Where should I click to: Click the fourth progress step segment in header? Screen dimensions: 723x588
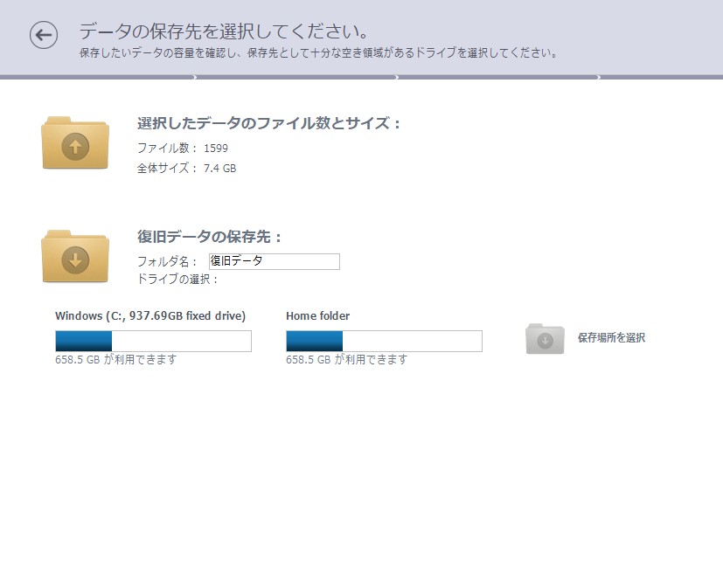click(x=662, y=77)
